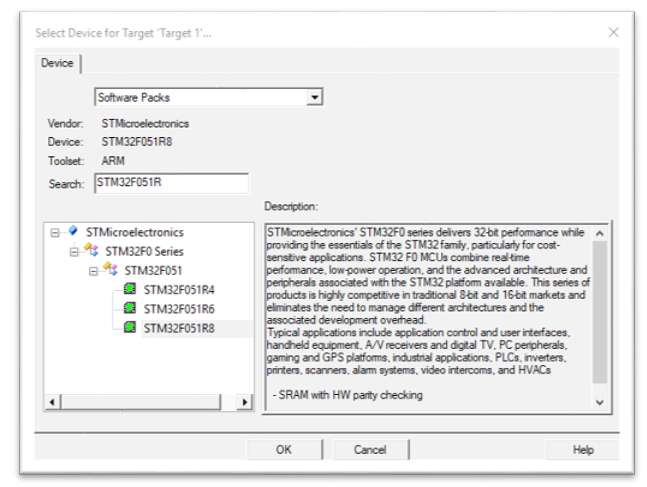Click the device tree horizontal scrollbar thumb
647x487 pixels.
[141, 402]
